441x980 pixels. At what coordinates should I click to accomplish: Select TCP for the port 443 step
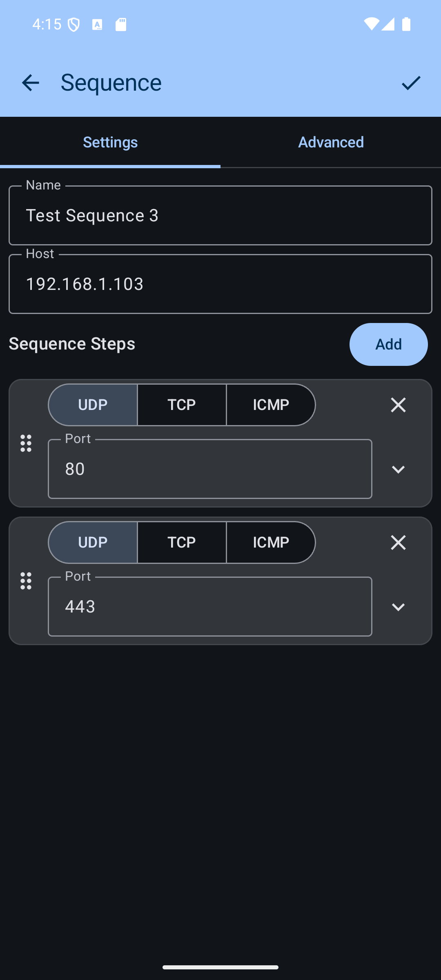[x=182, y=543]
